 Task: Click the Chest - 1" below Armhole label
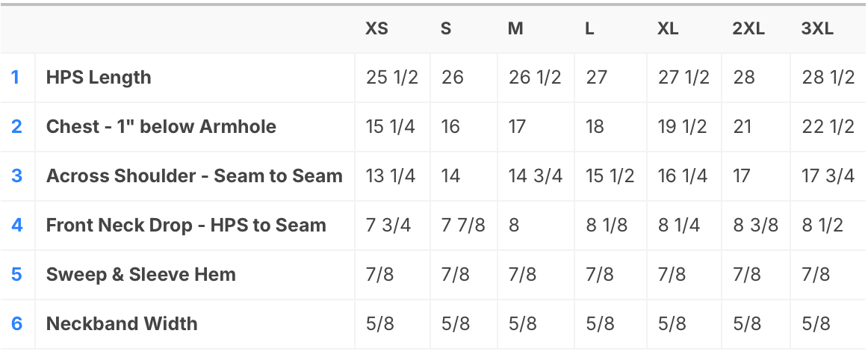[x=161, y=127]
